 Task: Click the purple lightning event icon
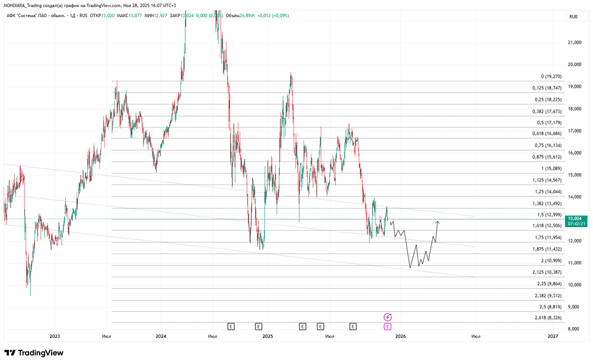[387, 317]
